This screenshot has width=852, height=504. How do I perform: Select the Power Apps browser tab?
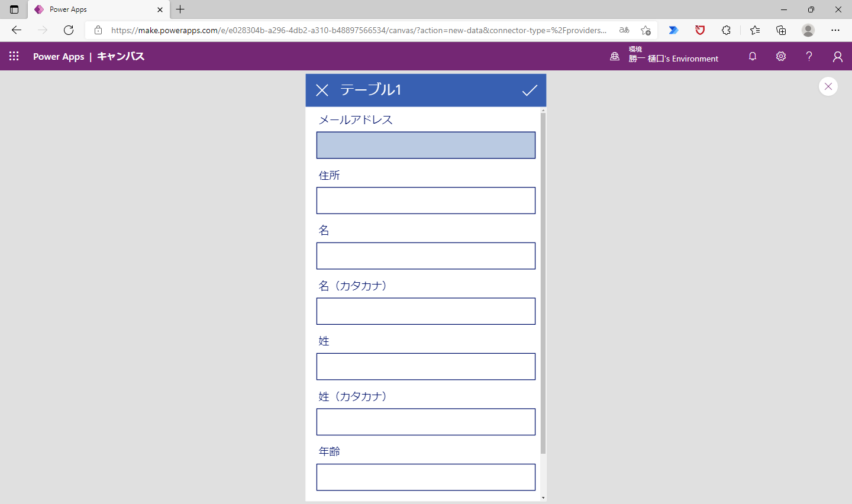(98, 9)
